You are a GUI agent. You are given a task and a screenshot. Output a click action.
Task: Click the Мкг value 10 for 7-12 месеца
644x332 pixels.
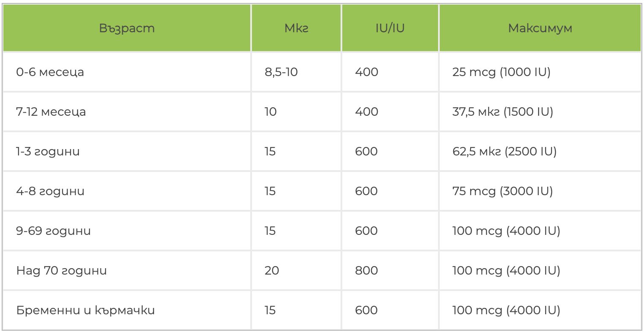[271, 112]
